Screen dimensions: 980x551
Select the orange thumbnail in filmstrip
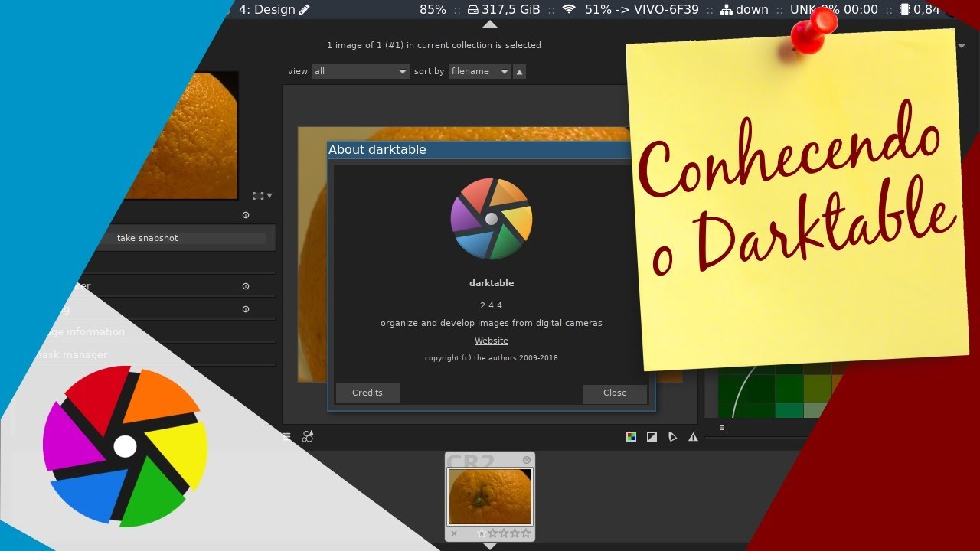pyautogui.click(x=490, y=497)
